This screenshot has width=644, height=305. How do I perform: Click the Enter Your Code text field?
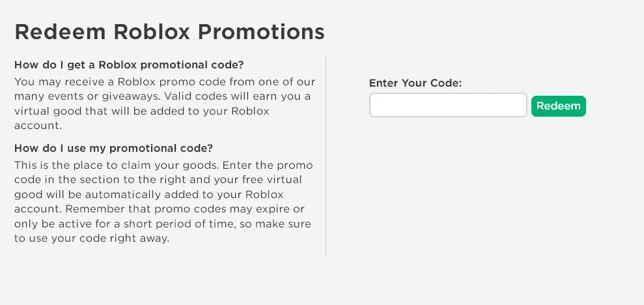447,105
